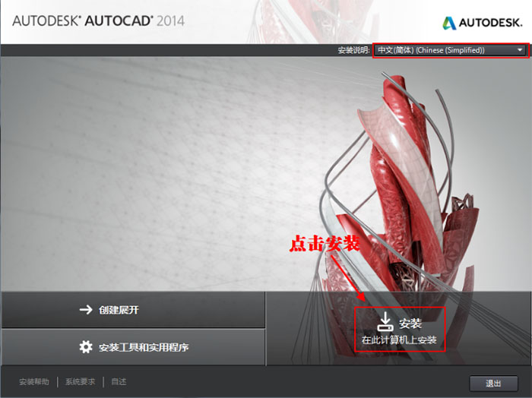Click the Autodesk logo at top right
This screenshot has width=532, height=398.
482,23
